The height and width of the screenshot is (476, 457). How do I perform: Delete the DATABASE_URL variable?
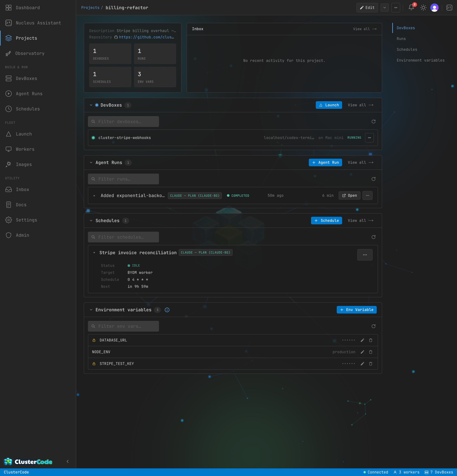point(371,340)
